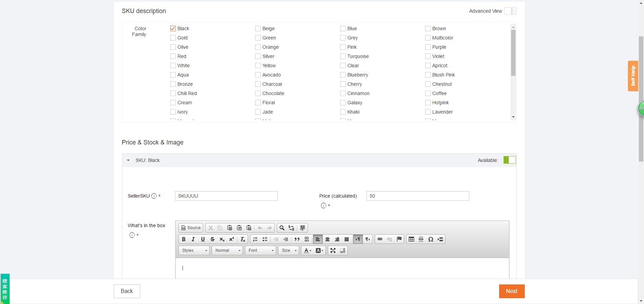
Task: Check the Hotpink color checkbox
Action: [x=428, y=103]
